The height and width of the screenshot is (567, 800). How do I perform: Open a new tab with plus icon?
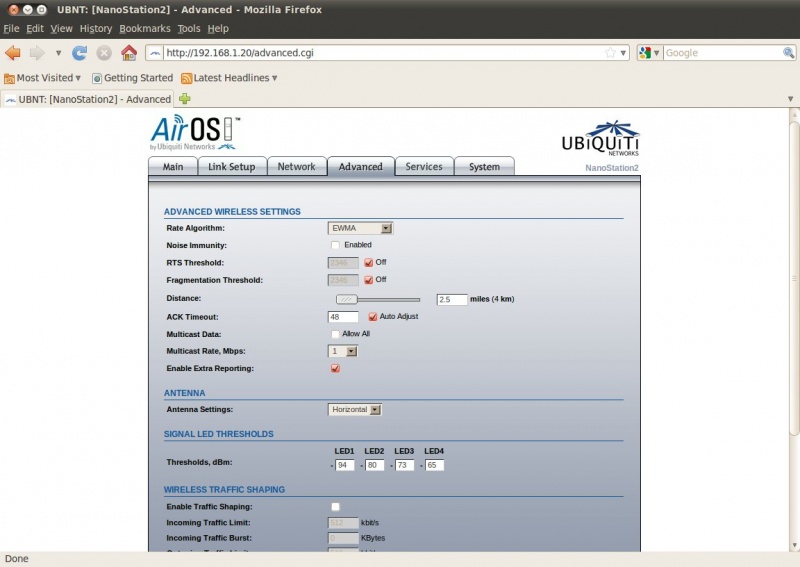pos(184,99)
